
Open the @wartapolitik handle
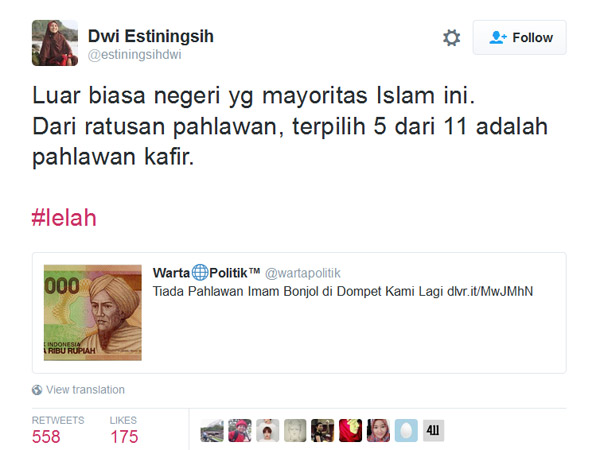[x=303, y=273]
